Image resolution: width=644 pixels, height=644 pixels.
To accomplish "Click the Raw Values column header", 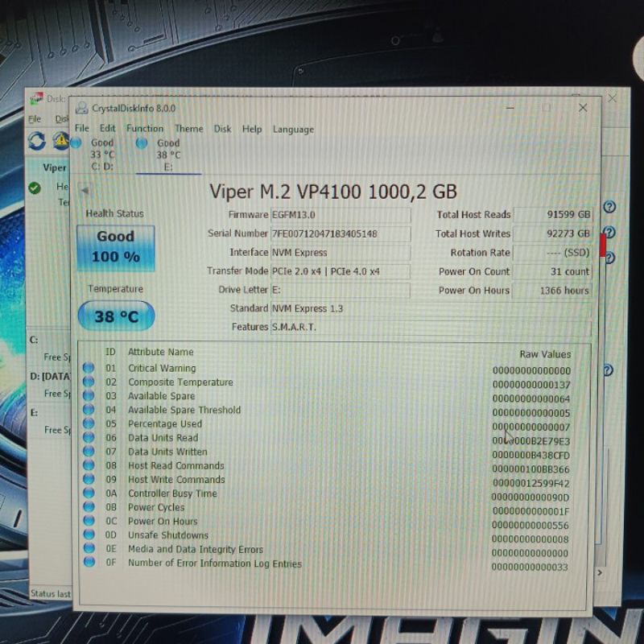I will [545, 354].
